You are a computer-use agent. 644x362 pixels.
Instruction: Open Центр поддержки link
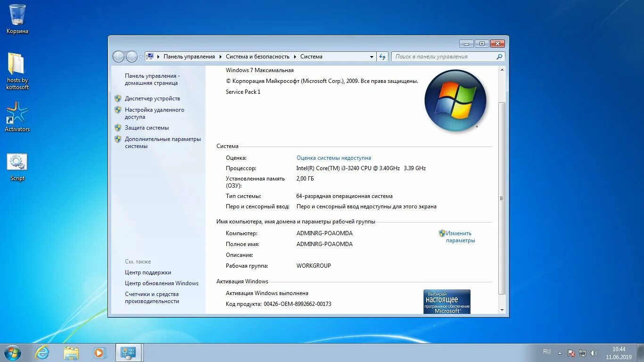148,272
